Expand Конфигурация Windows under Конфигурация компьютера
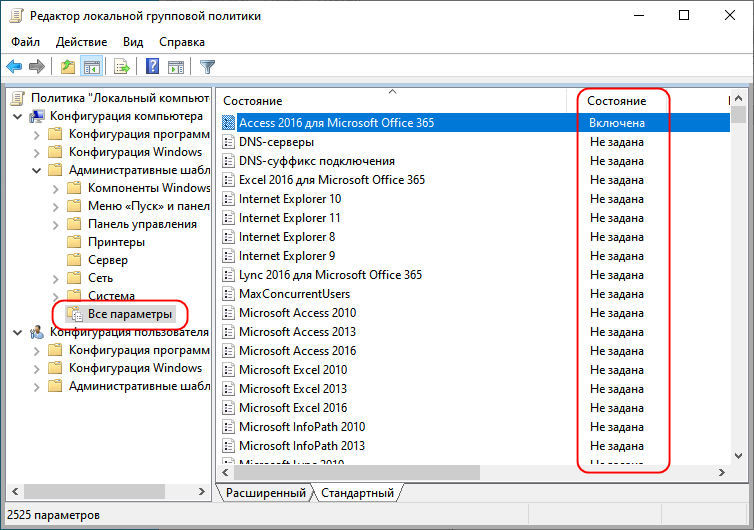 [37, 153]
